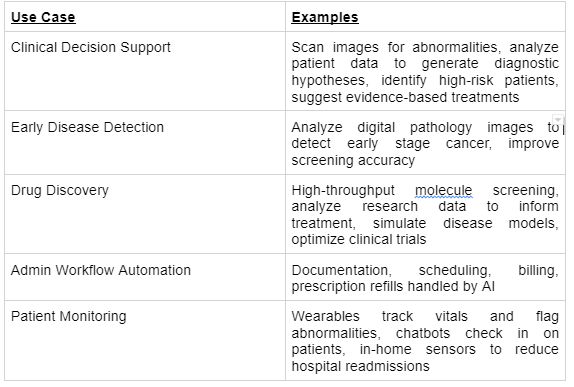The image size is (574, 387).
Task: Click the word 'chatbots'
Action: [423, 333]
